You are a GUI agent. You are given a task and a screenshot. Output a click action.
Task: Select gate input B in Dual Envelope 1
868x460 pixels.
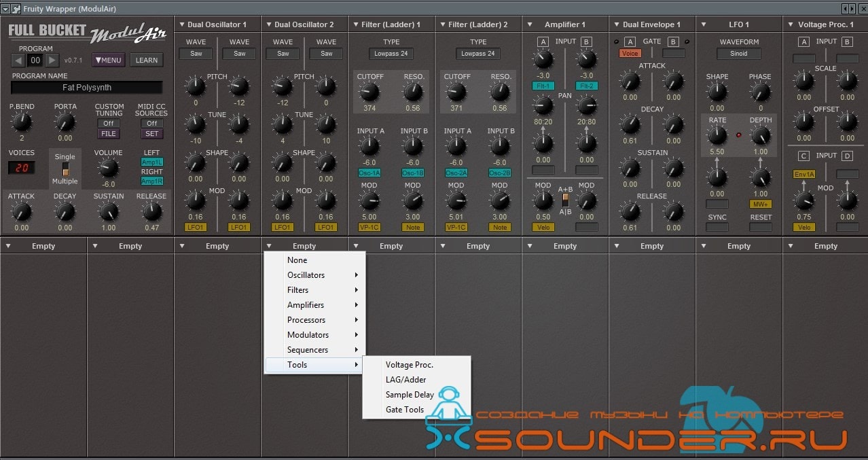(x=673, y=41)
